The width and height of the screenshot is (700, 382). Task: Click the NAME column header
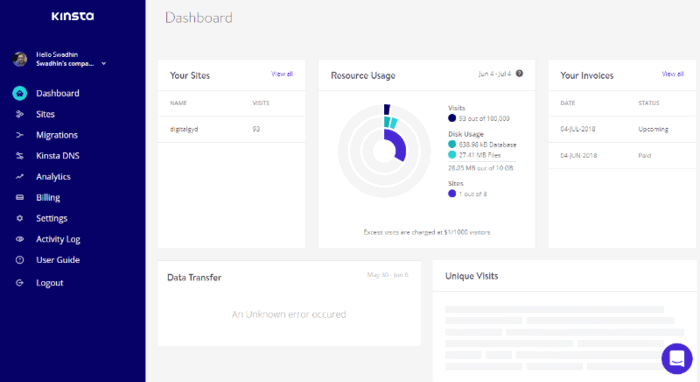point(178,103)
